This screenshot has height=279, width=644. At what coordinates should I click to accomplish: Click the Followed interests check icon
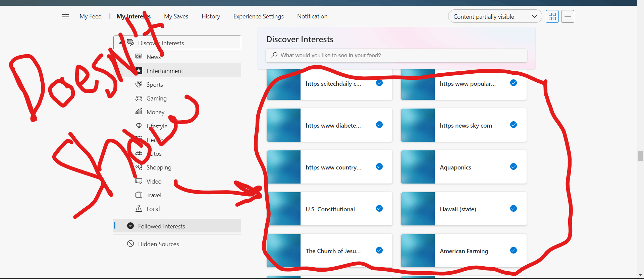(130, 226)
